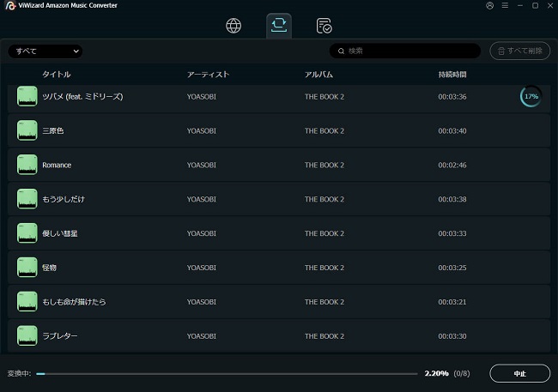
Task: Click the 2.20% progress percentage
Action: click(x=436, y=373)
